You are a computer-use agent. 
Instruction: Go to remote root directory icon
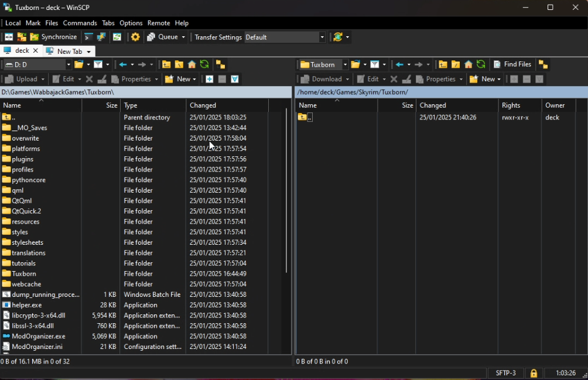click(x=456, y=64)
